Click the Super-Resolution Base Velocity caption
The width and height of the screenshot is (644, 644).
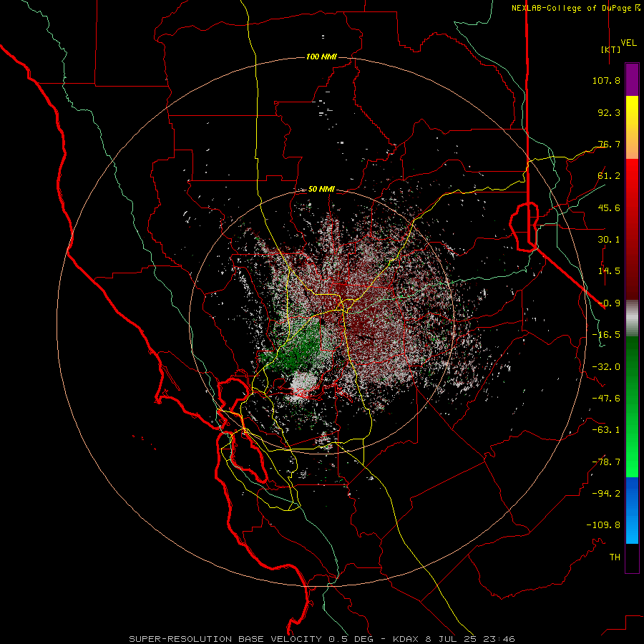pyautogui.click(x=321, y=639)
